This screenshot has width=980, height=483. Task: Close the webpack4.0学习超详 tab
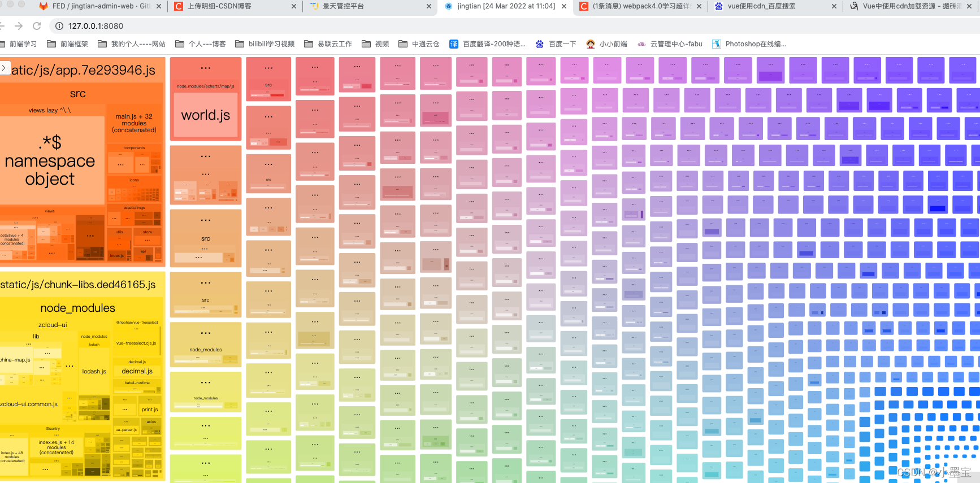(699, 6)
